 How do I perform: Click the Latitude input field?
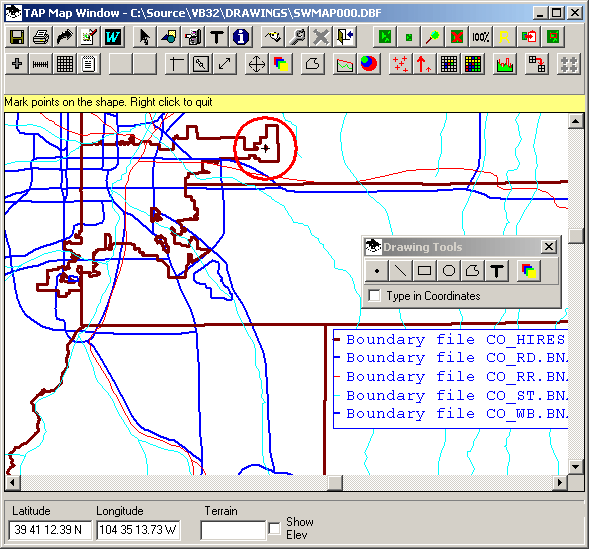(50, 530)
